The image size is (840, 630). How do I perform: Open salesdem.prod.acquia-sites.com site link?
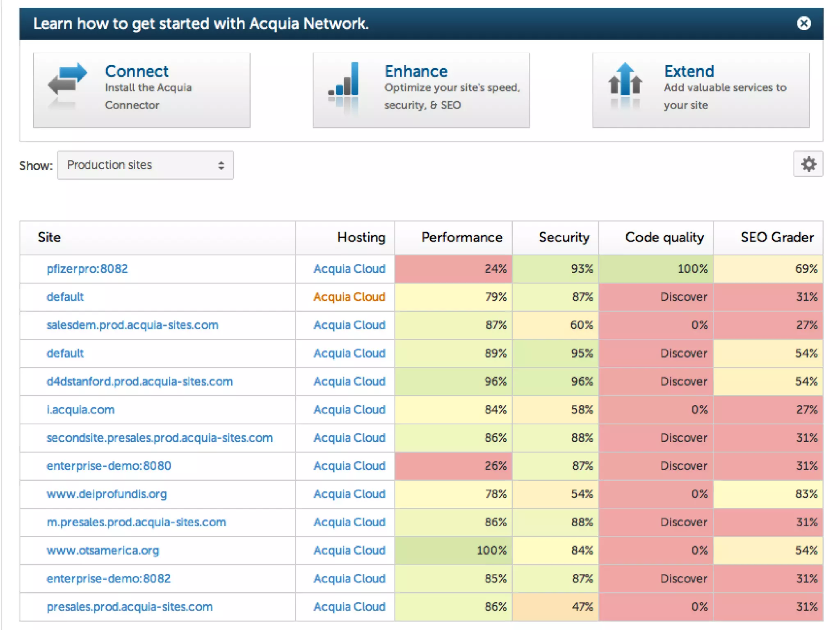pos(132,325)
